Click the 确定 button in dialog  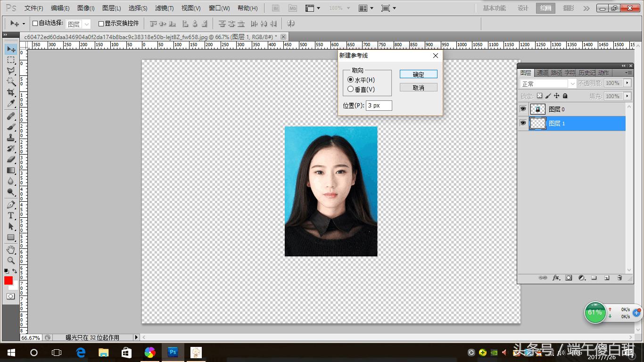coord(418,74)
